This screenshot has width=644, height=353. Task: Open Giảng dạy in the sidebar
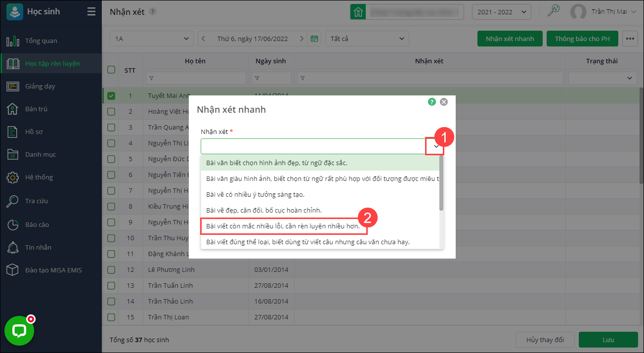[40, 86]
